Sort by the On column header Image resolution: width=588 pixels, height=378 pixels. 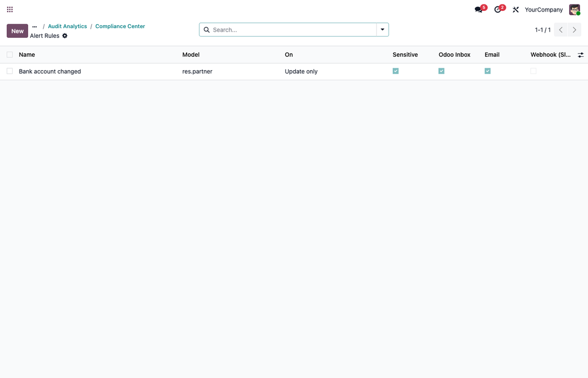point(289,55)
